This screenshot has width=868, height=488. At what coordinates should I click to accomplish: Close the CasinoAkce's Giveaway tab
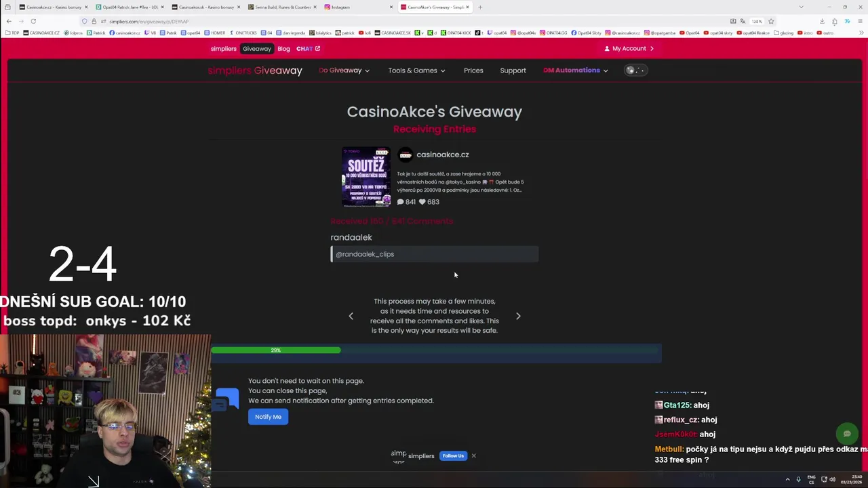coord(468,7)
